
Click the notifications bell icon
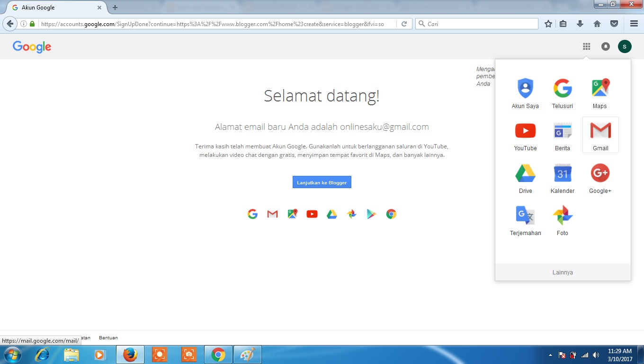[x=605, y=46]
